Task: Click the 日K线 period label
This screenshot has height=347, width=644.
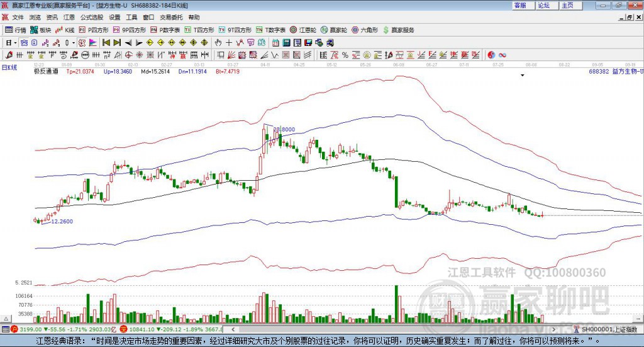Action: click(x=9, y=68)
